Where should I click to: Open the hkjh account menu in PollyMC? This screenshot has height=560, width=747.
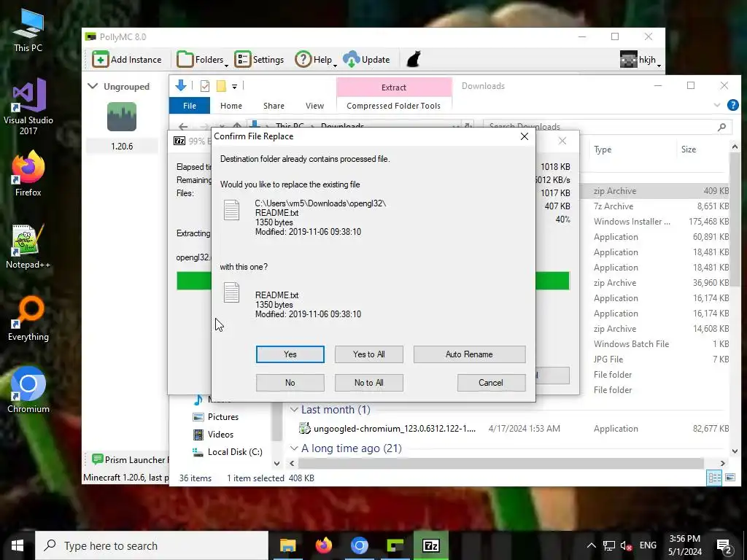(640, 60)
